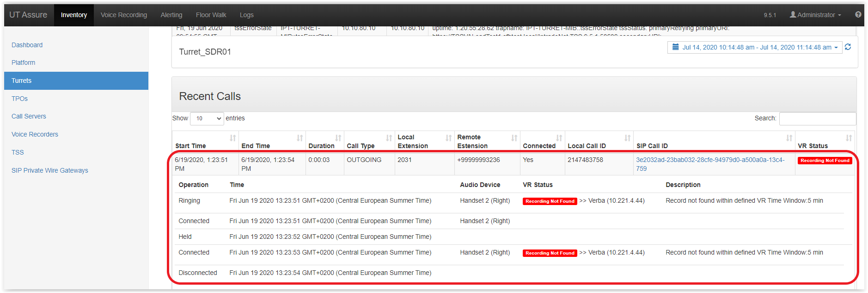
Task: Select Turrets in the sidebar
Action: click(76, 81)
